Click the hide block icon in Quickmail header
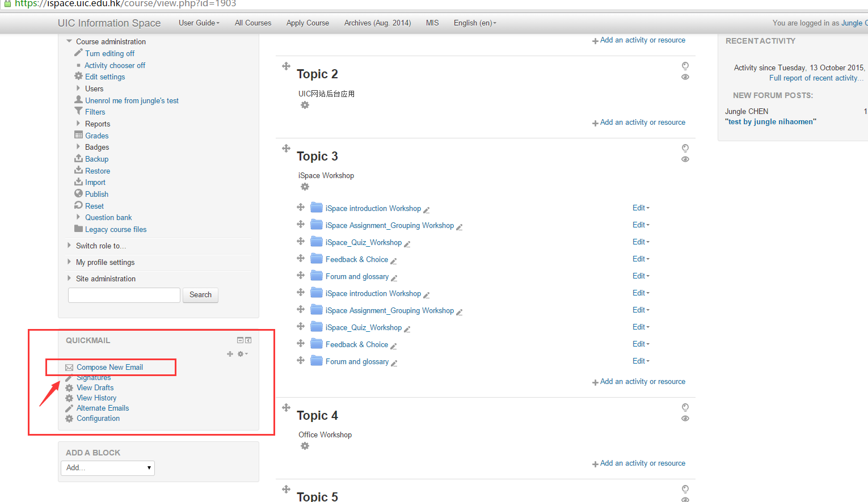868x502 pixels. click(240, 340)
